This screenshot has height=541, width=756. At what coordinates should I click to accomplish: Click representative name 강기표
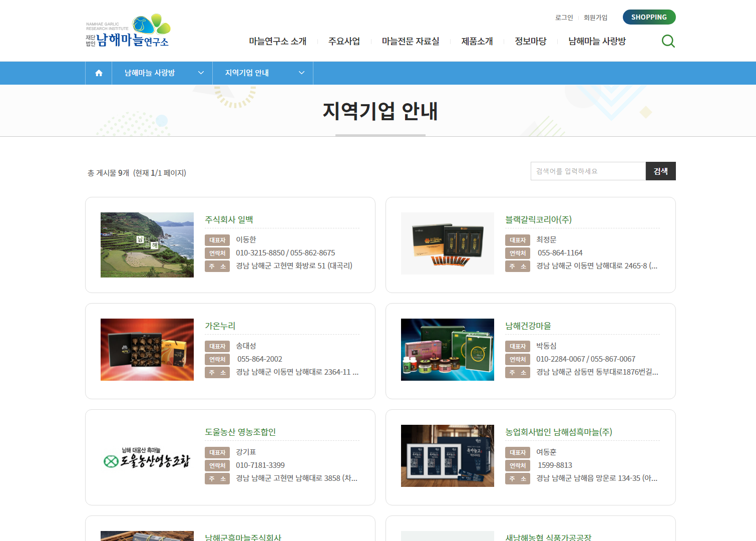(x=246, y=452)
